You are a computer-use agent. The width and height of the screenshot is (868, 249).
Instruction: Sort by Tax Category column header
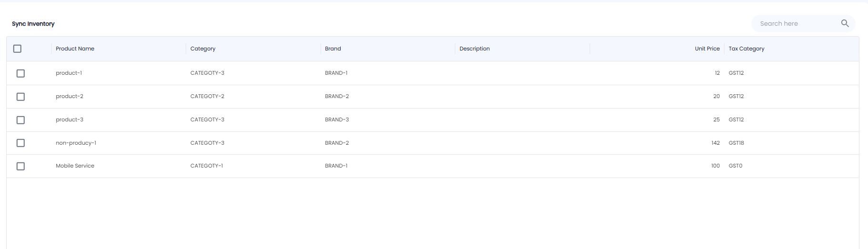746,49
